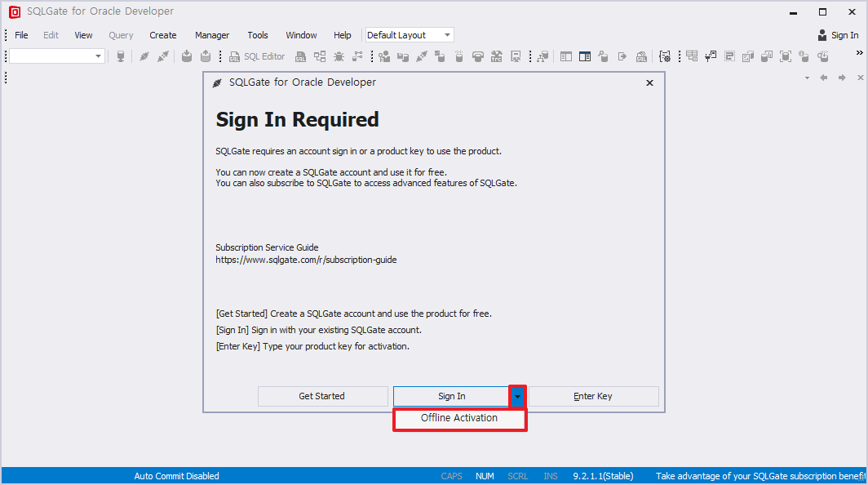The height and width of the screenshot is (485, 868).
Task: Click the export arrow icon
Action: [x=622, y=56]
